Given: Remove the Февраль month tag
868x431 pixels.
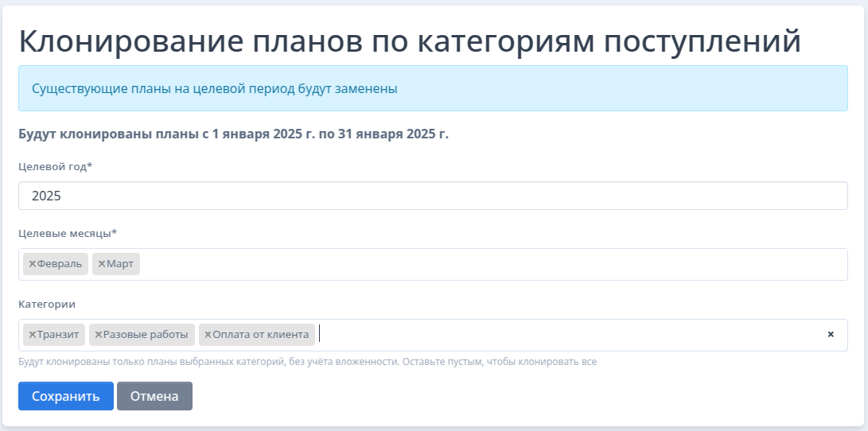Looking at the screenshot, I should click(32, 264).
